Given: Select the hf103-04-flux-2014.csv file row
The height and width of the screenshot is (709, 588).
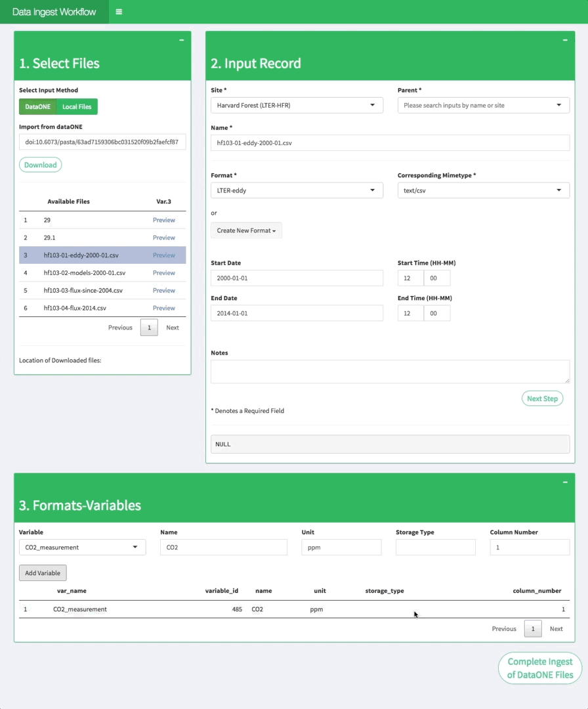Looking at the screenshot, I should (75, 308).
